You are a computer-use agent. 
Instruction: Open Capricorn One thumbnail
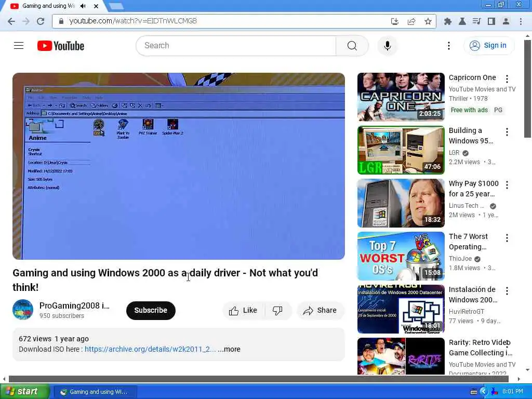[x=401, y=97]
